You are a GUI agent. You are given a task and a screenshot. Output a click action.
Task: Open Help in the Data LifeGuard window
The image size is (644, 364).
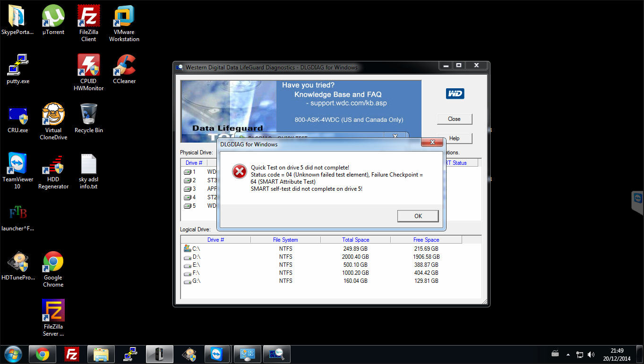(x=454, y=138)
